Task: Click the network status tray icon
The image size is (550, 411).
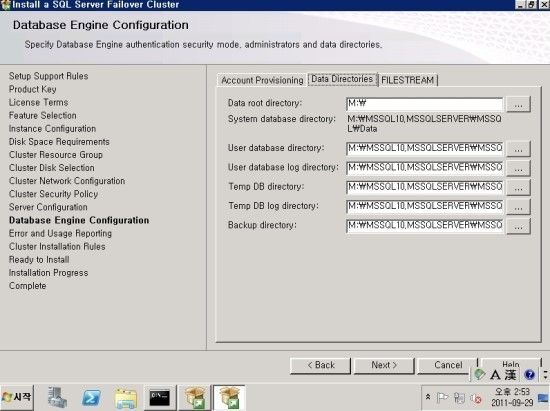Action: (x=459, y=398)
